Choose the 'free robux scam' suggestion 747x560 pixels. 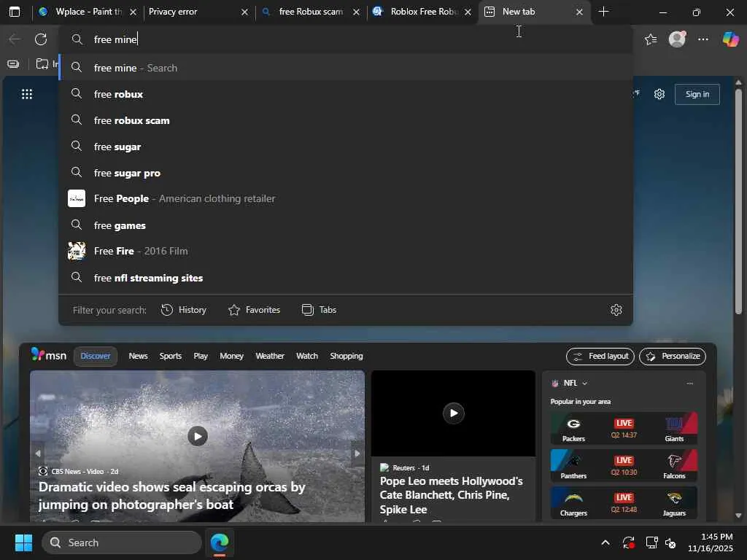click(346, 120)
